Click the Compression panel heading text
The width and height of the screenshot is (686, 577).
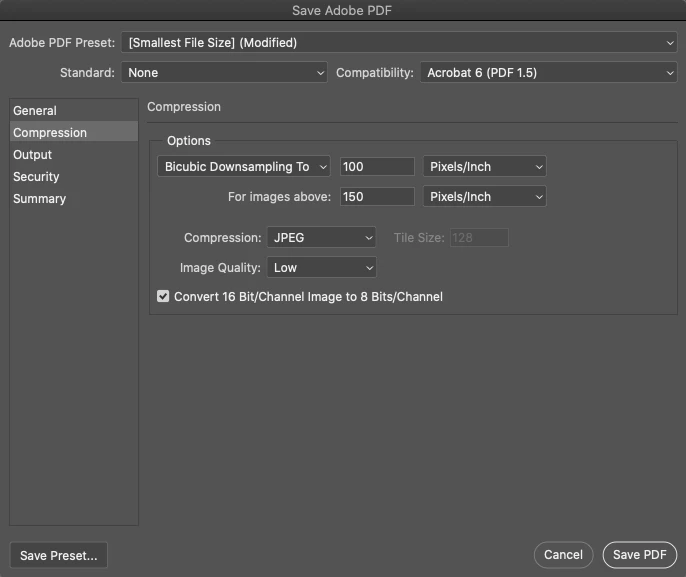click(184, 106)
